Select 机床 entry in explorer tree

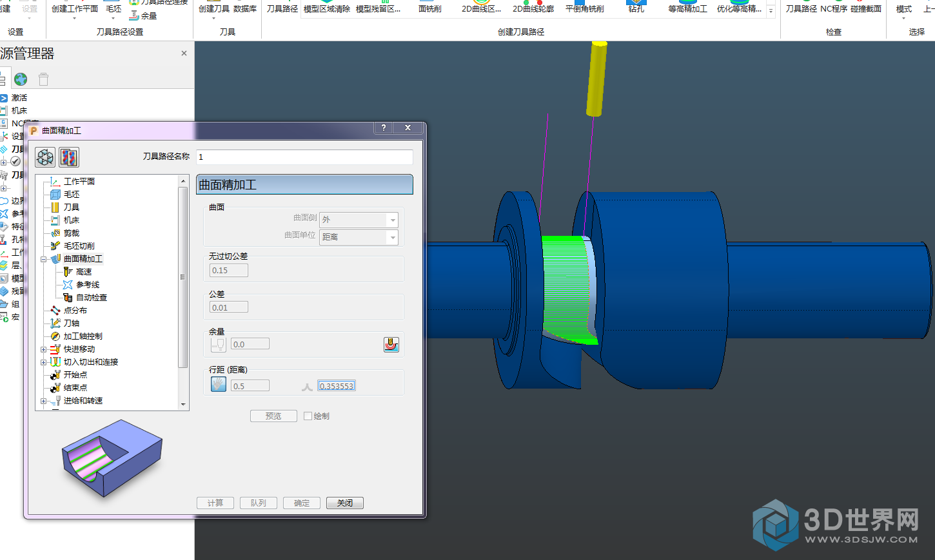coord(19,110)
